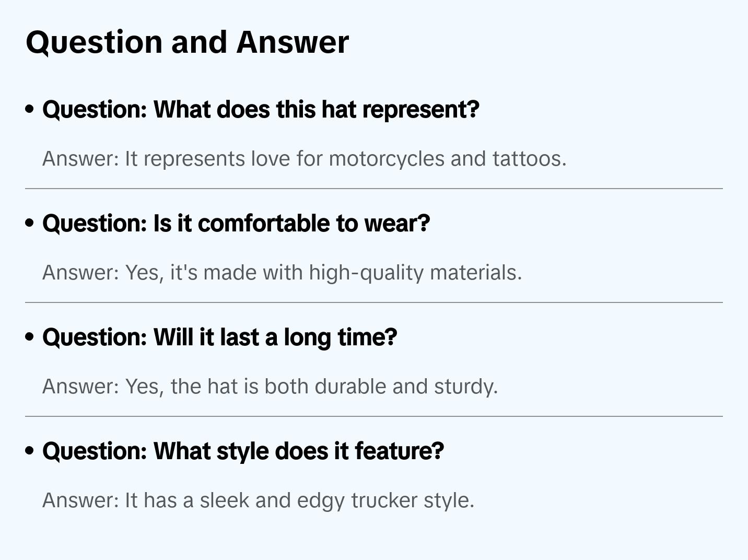Click the bullet before the hat represent question
This screenshot has width=748, height=560.
pos(30,110)
